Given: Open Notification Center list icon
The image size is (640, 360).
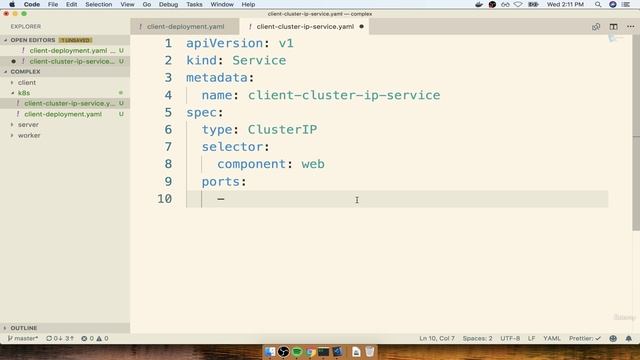Looking at the screenshot, I should (626, 4).
